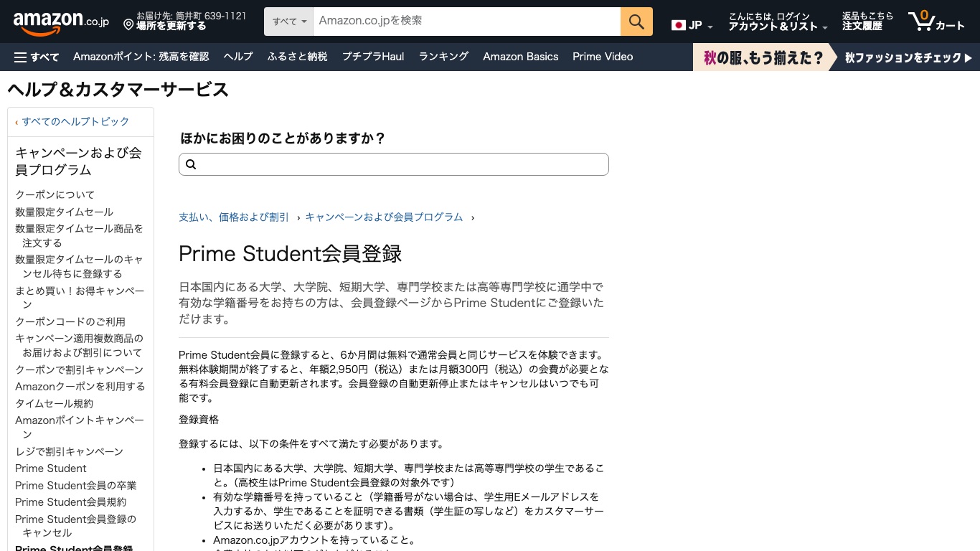Open 数量限定タイムセールのキャンセル待ちに登録する link
980x551 pixels.
80,267
